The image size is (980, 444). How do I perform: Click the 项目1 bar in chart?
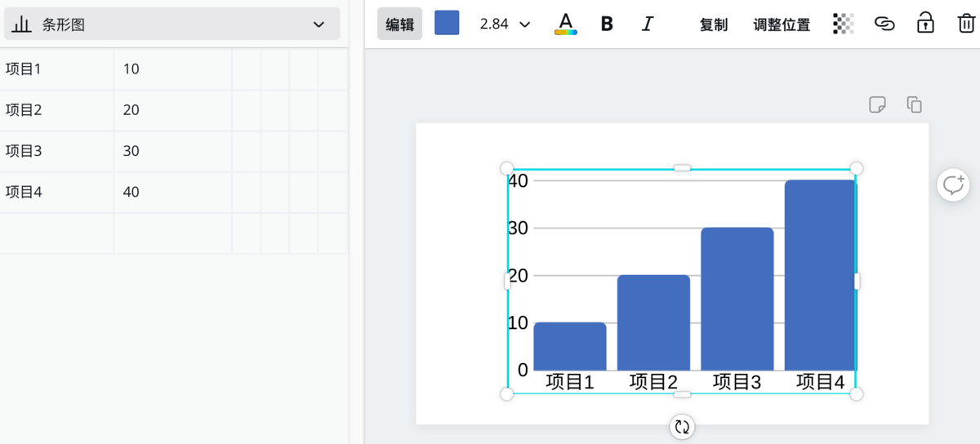click(570, 347)
